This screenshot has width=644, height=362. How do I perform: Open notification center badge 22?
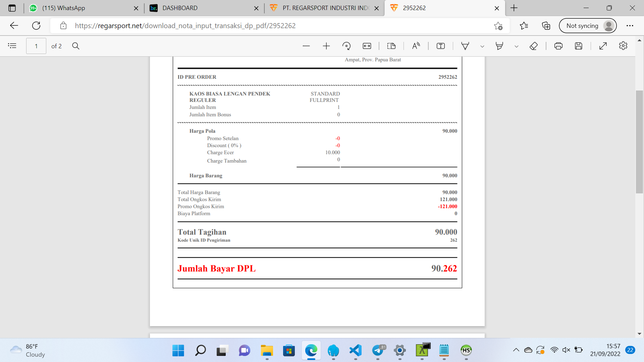pos(630,350)
